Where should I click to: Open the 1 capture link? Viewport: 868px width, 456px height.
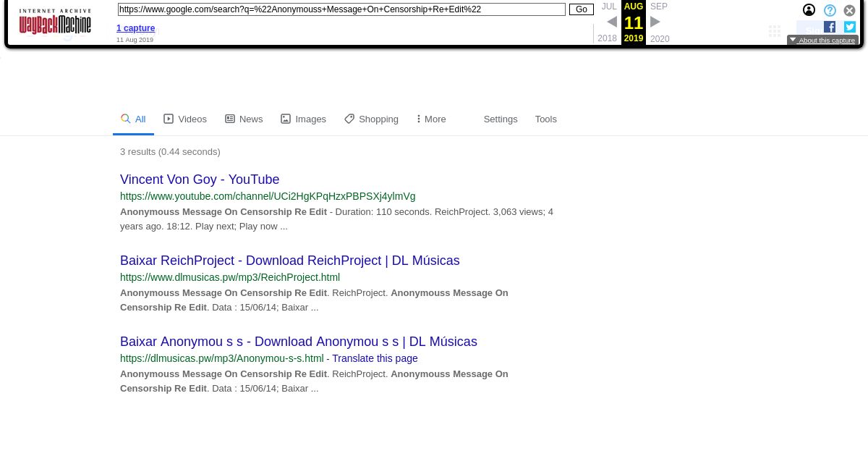click(136, 28)
